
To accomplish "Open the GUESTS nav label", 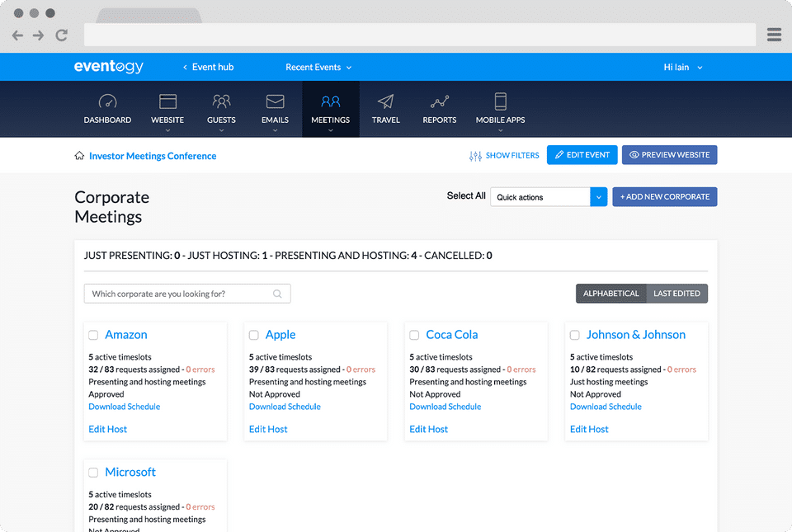I will (x=221, y=120).
